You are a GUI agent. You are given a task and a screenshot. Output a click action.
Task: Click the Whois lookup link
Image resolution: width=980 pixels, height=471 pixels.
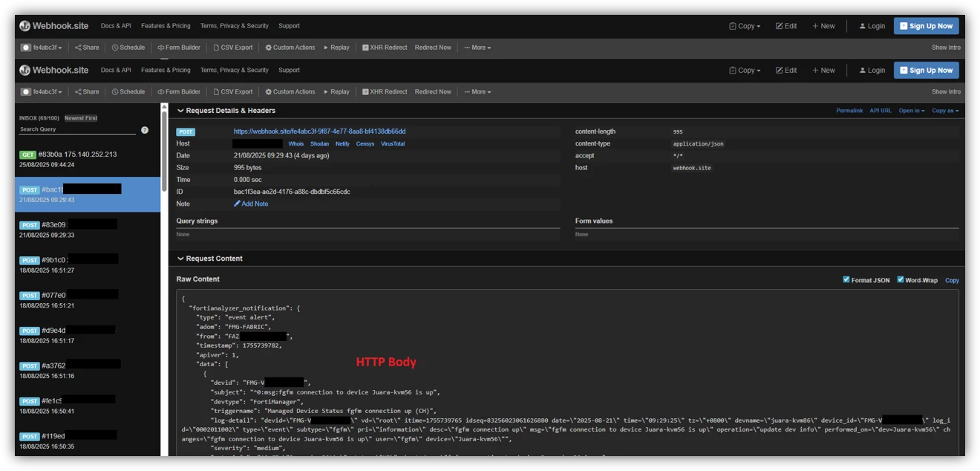pyautogui.click(x=296, y=144)
